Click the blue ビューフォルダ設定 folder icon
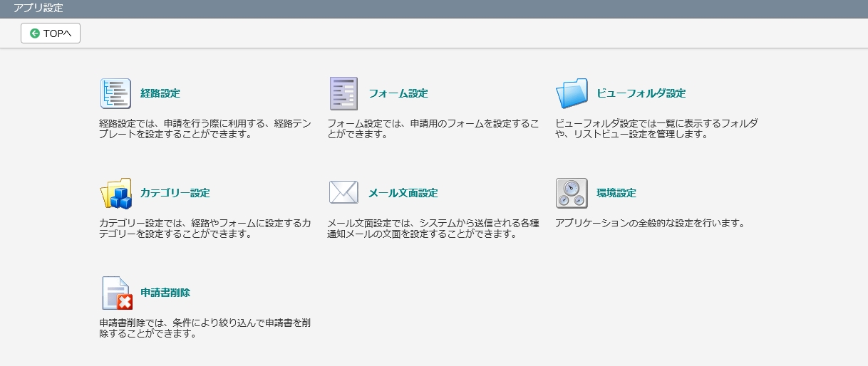The image size is (868, 366). tap(572, 93)
